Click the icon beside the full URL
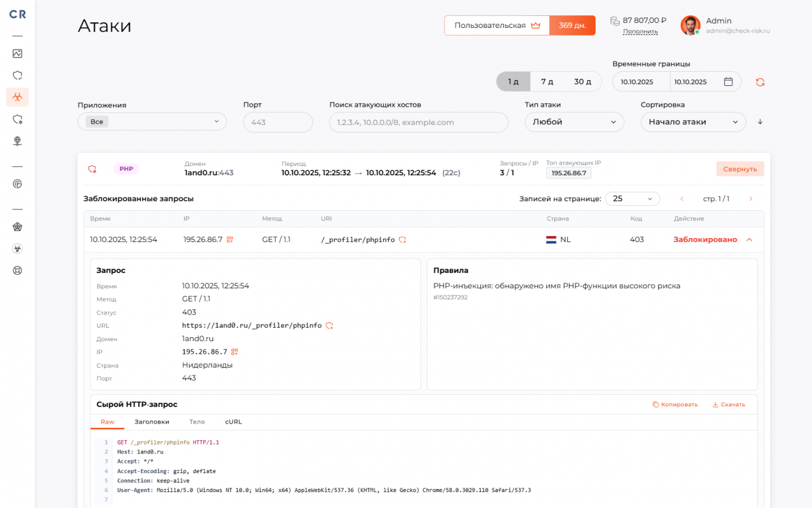This screenshot has height=508, width=812. tap(329, 326)
